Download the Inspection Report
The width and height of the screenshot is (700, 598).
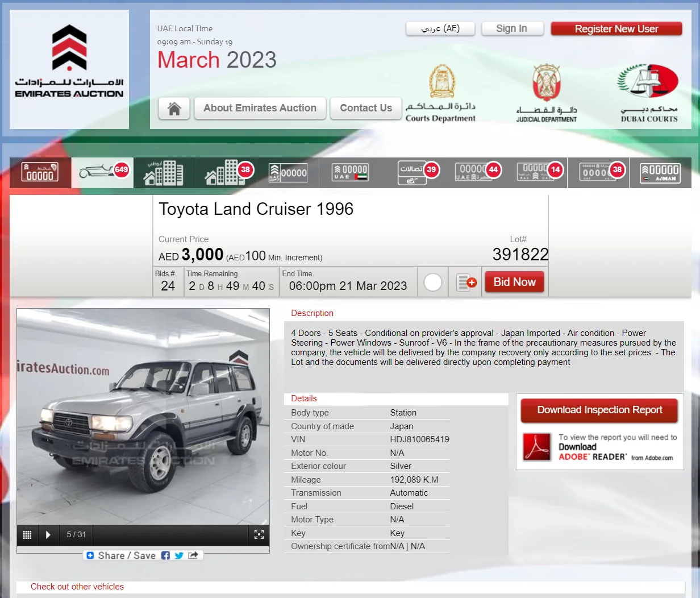[599, 410]
